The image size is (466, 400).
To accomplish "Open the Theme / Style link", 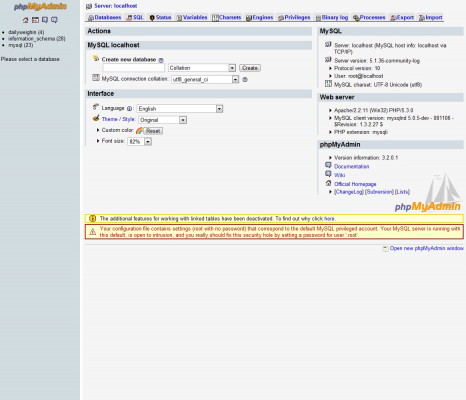I will [118, 119].
